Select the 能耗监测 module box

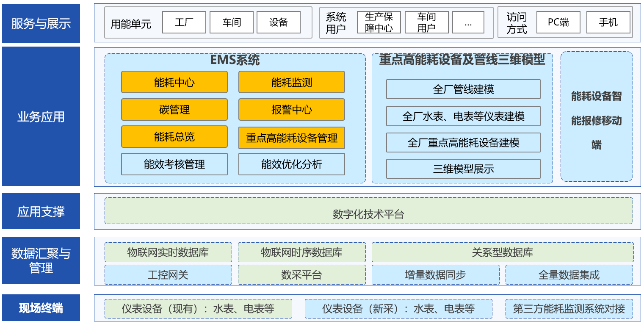tap(291, 82)
